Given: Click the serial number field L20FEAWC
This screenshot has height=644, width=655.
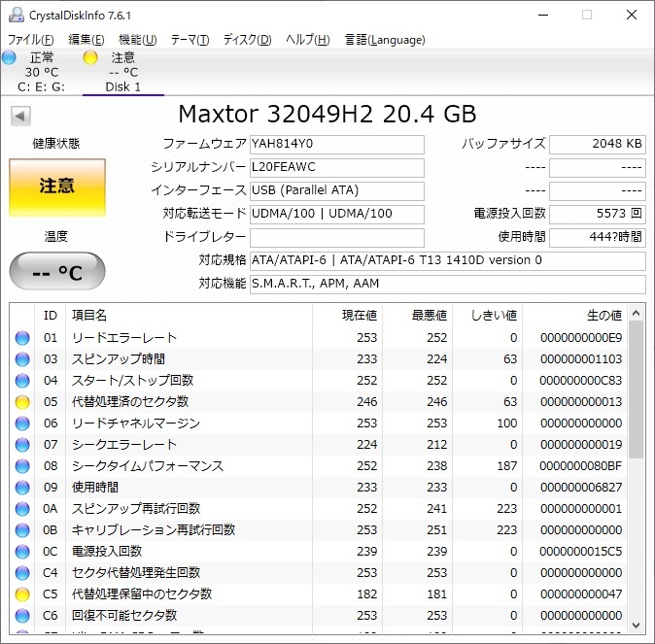Looking at the screenshot, I should (337, 167).
